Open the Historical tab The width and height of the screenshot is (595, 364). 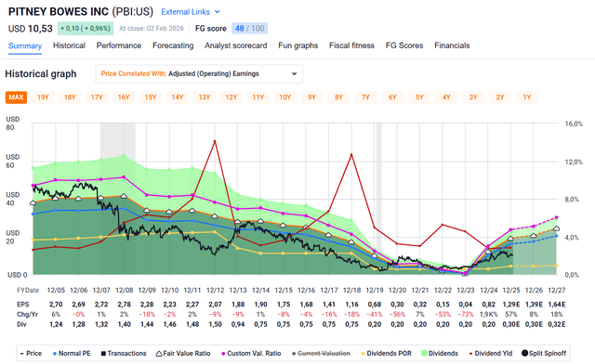pyautogui.click(x=69, y=45)
